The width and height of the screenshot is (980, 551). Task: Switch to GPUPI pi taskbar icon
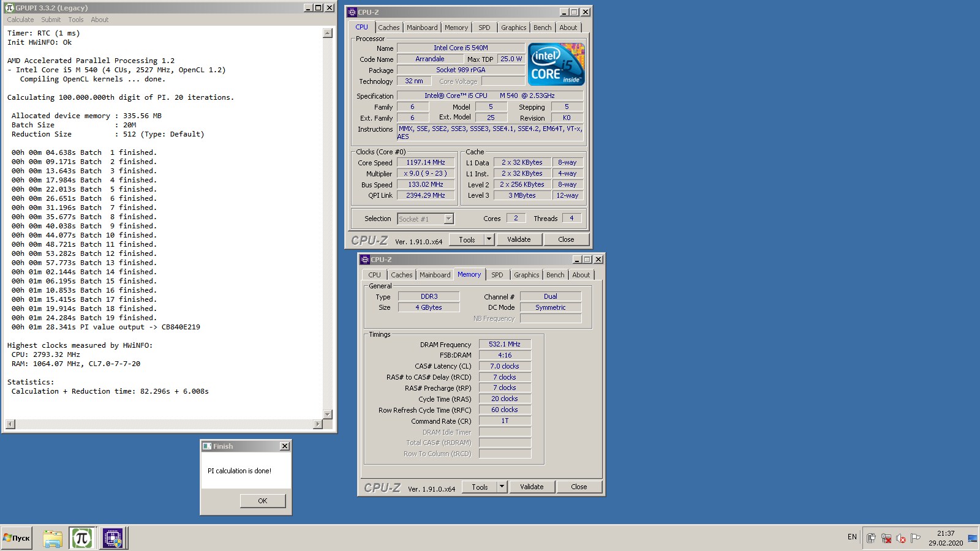point(81,538)
